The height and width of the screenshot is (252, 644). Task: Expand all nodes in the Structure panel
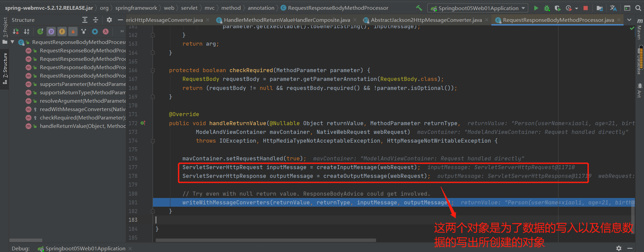(85, 20)
